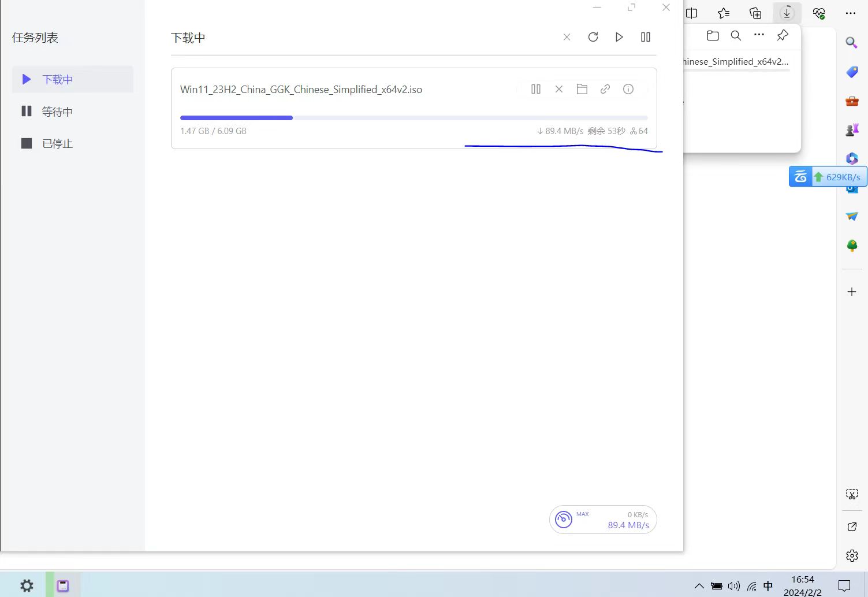
Task: Open downloads folder in browser flyout
Action: (x=713, y=36)
